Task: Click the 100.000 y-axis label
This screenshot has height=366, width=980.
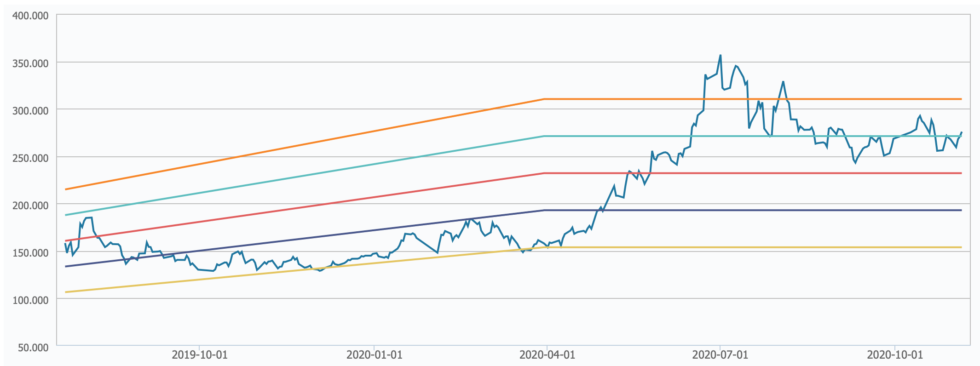Action: (29, 300)
